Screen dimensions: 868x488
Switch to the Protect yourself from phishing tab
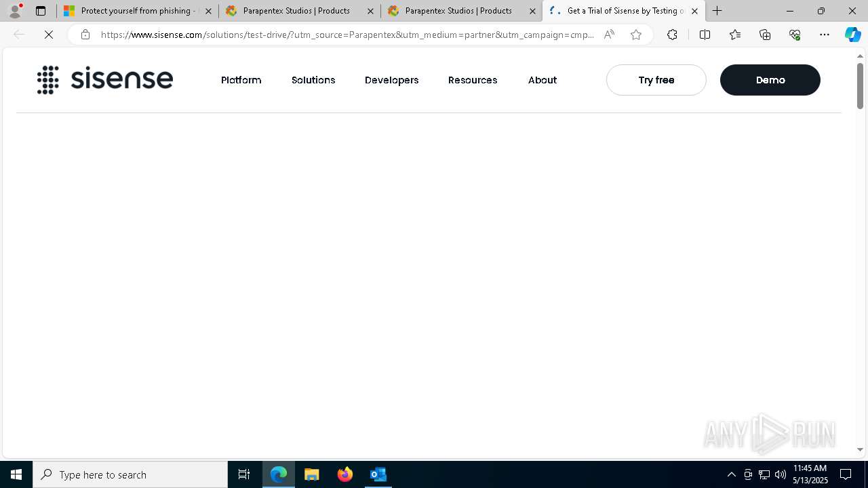137,11
